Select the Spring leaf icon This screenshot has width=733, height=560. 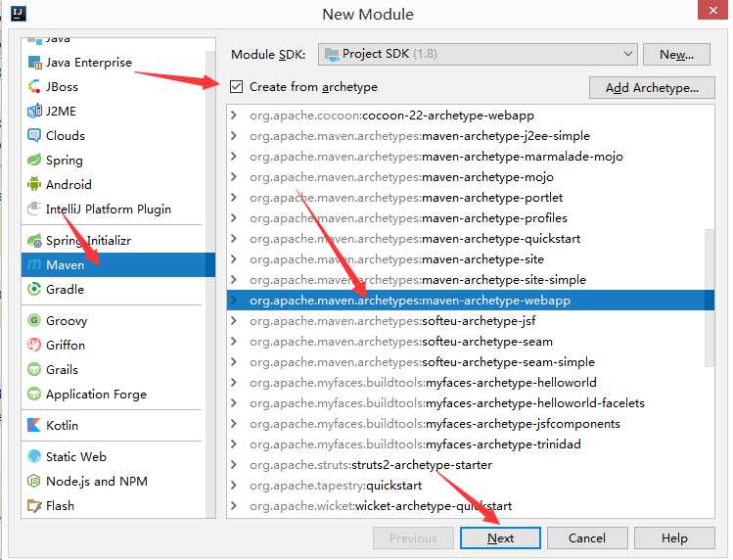coord(34,160)
